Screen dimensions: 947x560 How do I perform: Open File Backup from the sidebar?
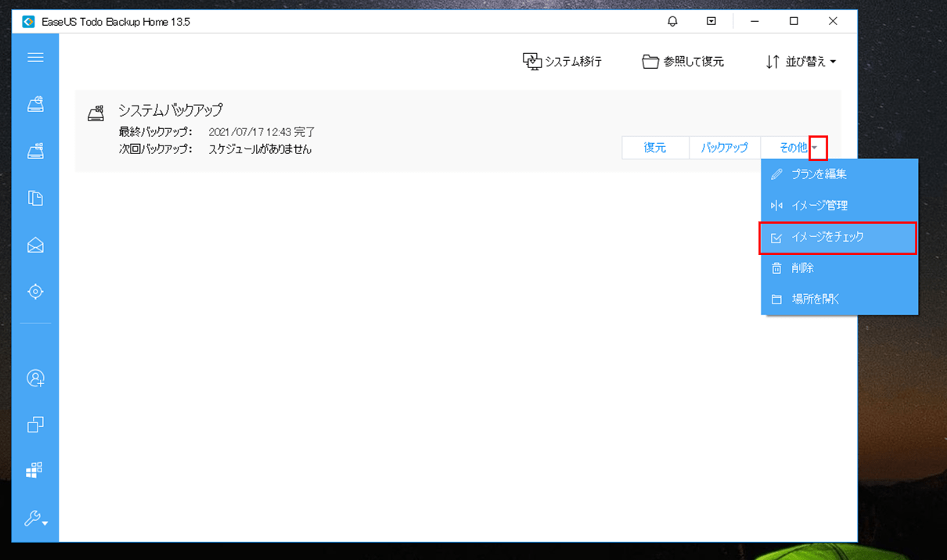pyautogui.click(x=35, y=198)
